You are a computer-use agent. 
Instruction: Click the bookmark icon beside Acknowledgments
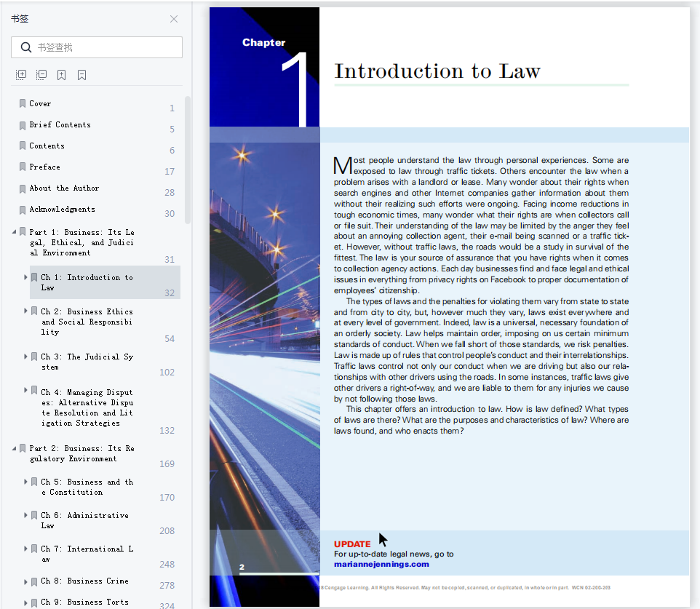pos(23,210)
